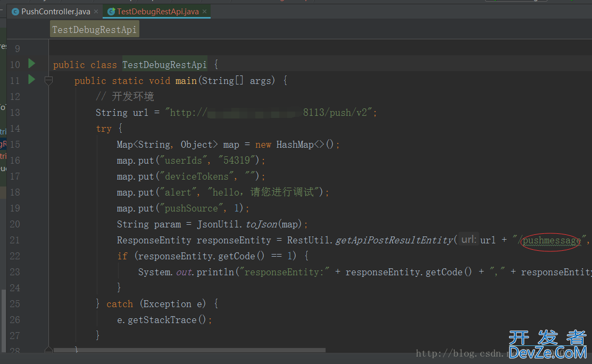Viewport: 592px width, 364px height.
Task: Click responseEntity.getCode() in the if condition
Action: pos(201,257)
